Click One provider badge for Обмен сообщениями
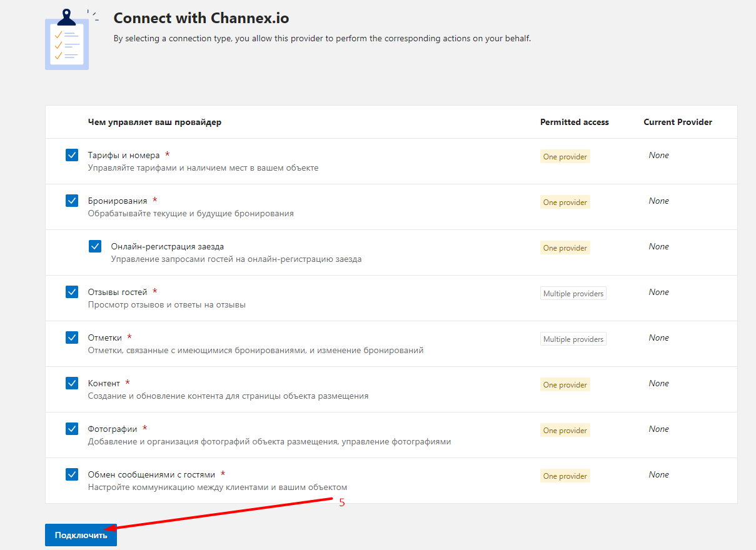Viewport: 756px width, 550px height. coord(565,476)
